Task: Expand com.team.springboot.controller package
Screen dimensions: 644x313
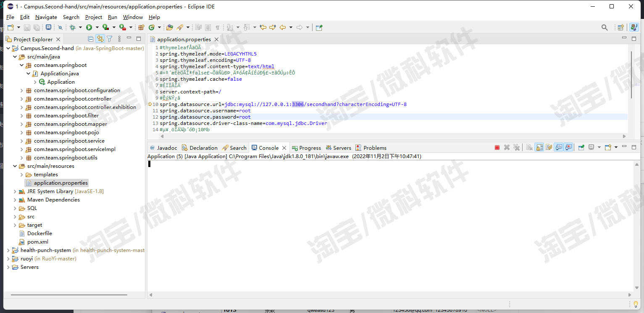Action: tap(22, 99)
